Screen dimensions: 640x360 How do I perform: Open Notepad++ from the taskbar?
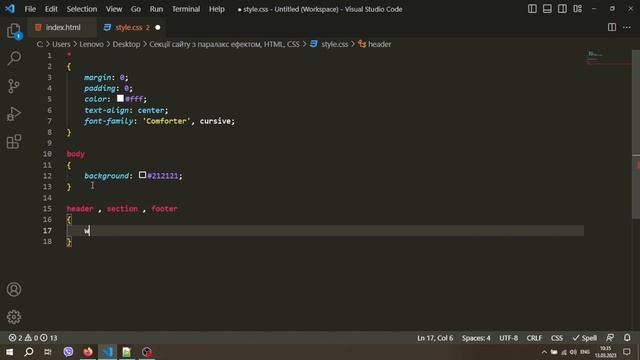[127, 352]
